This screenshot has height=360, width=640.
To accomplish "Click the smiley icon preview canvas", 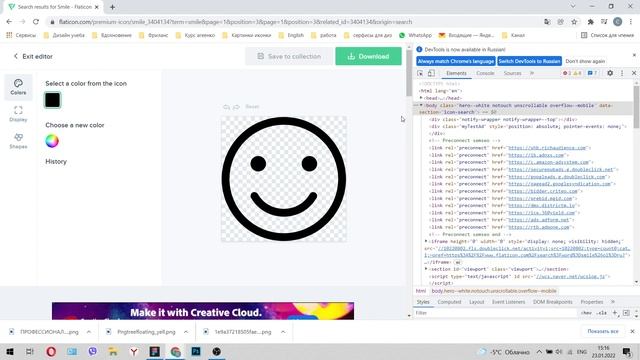I will coord(284,179).
